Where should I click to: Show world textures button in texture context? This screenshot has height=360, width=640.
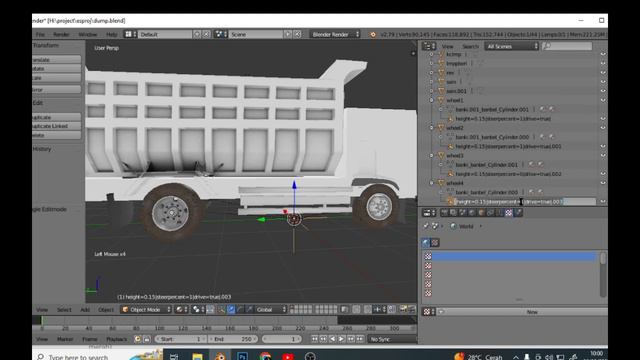pos(426,243)
